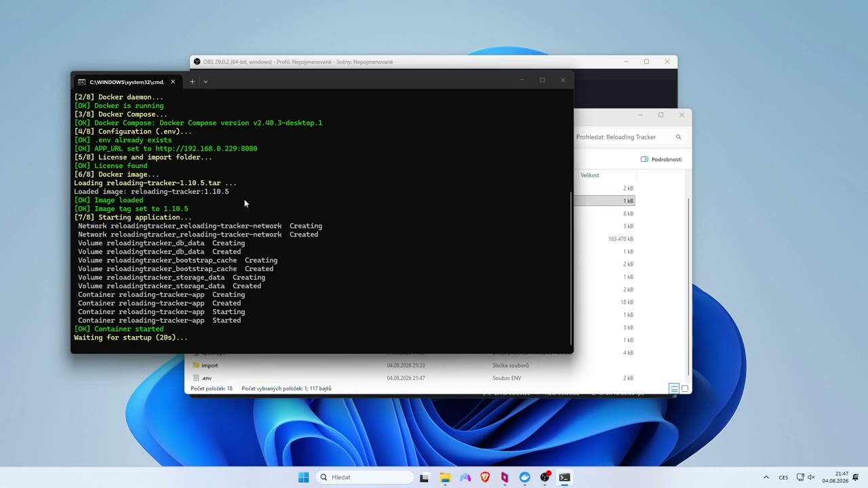Image resolution: width=868 pixels, height=488 pixels.
Task: Click the APP_URL http://192.168.0.229:8080 line
Action: tap(165, 148)
